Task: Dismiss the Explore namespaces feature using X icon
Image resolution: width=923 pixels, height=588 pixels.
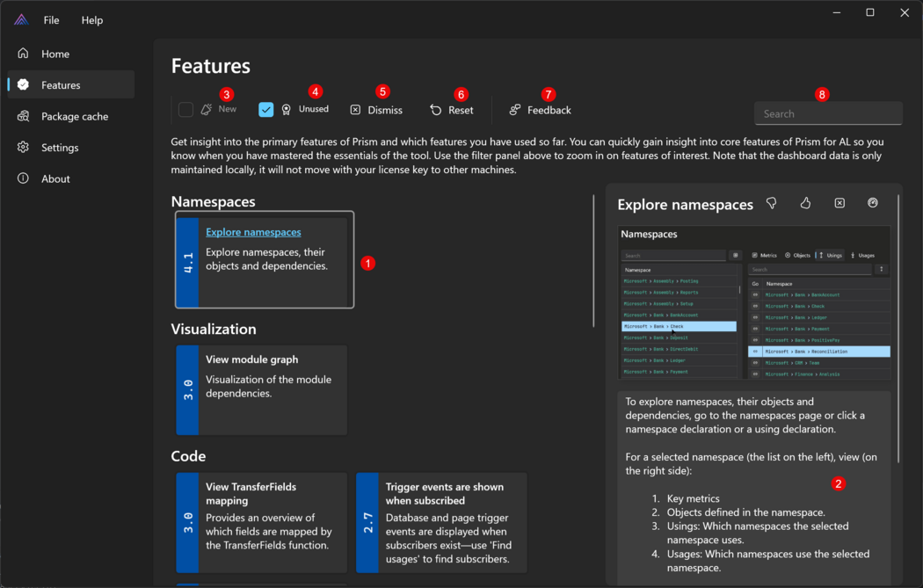Action: point(839,203)
